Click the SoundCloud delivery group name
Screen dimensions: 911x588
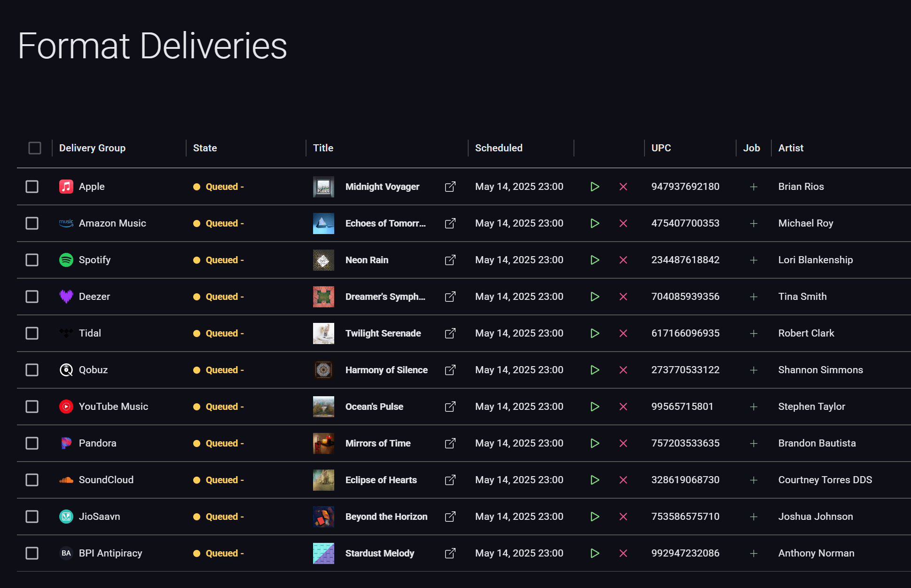click(106, 480)
